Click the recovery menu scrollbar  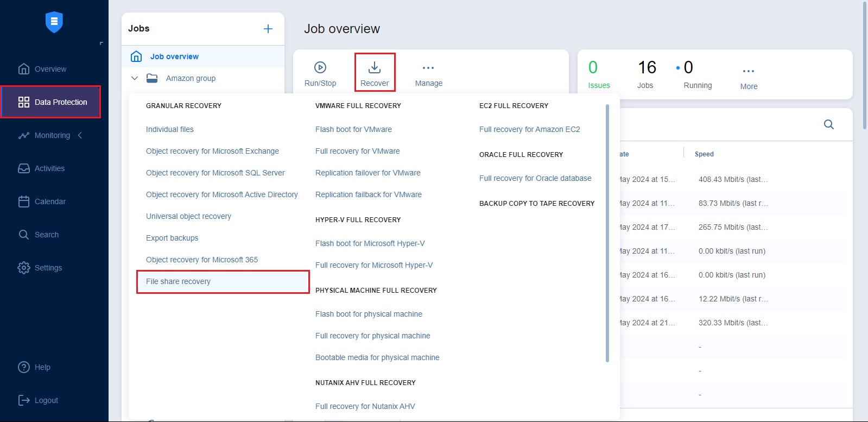click(x=607, y=234)
